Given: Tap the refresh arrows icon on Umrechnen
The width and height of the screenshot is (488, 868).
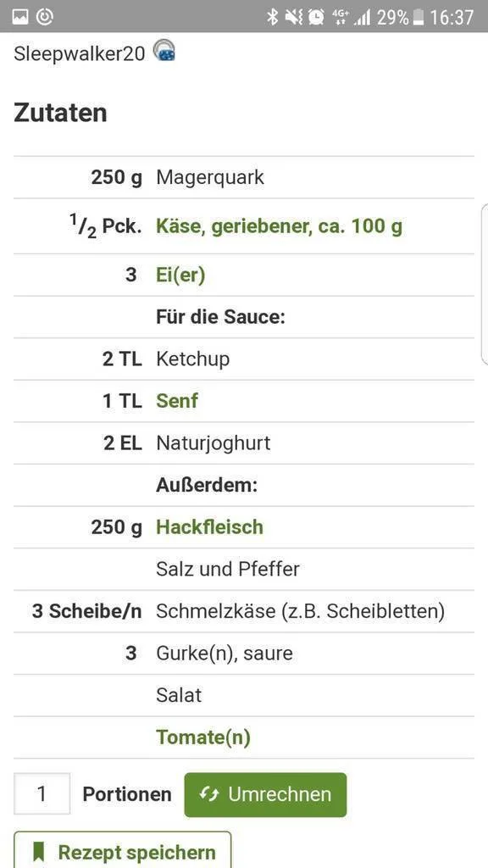Looking at the screenshot, I should [209, 794].
